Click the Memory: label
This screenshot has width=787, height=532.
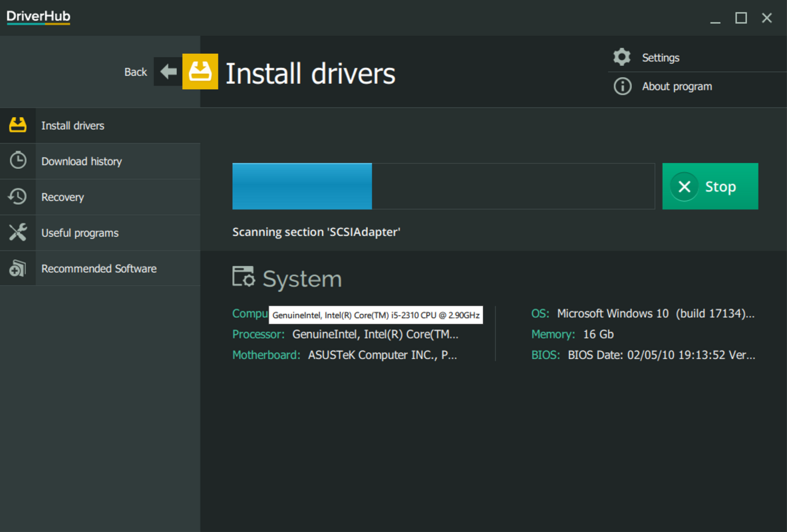point(553,334)
